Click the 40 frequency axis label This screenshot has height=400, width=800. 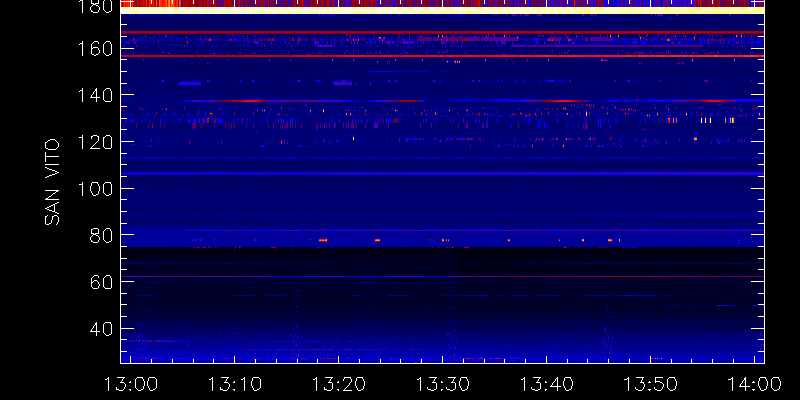tap(101, 329)
